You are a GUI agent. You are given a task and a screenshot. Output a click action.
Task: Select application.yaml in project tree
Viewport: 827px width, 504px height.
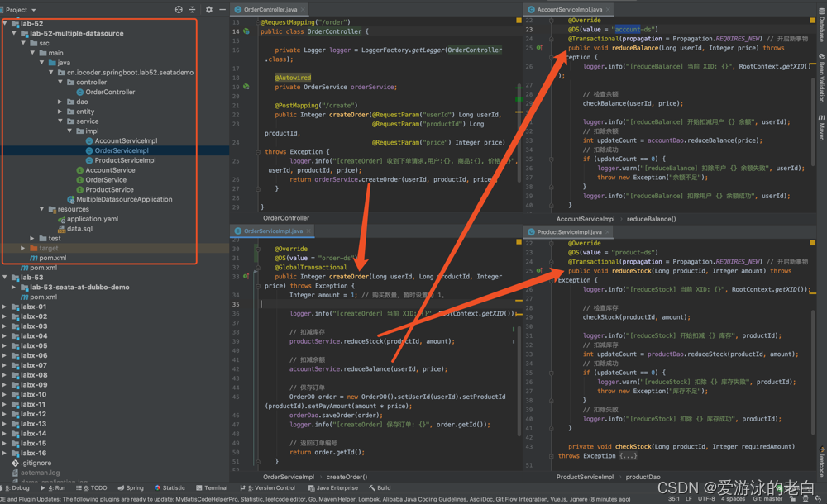(x=93, y=219)
